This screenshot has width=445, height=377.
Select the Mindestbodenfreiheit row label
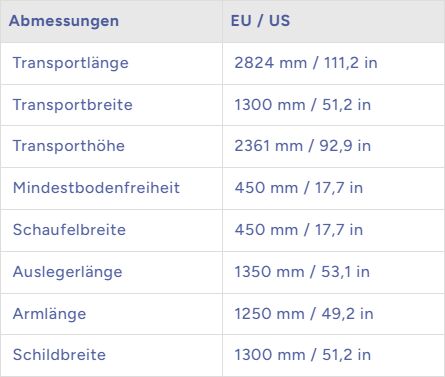(x=96, y=188)
